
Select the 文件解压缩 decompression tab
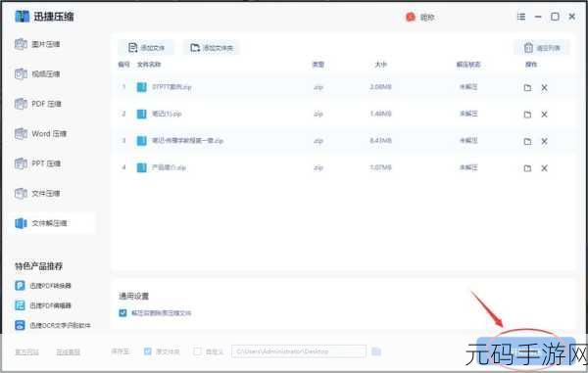pyautogui.click(x=51, y=223)
